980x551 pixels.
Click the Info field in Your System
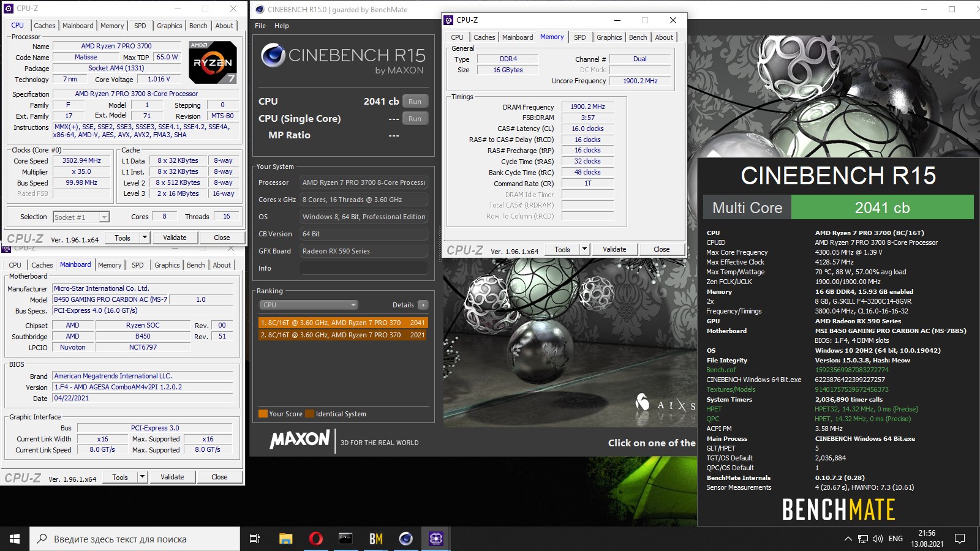tap(364, 268)
